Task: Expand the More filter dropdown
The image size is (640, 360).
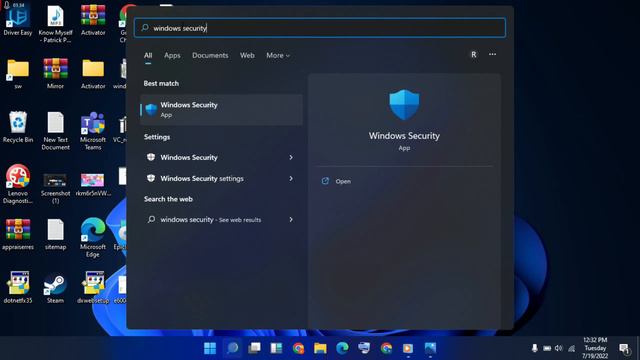Action: pyautogui.click(x=278, y=56)
